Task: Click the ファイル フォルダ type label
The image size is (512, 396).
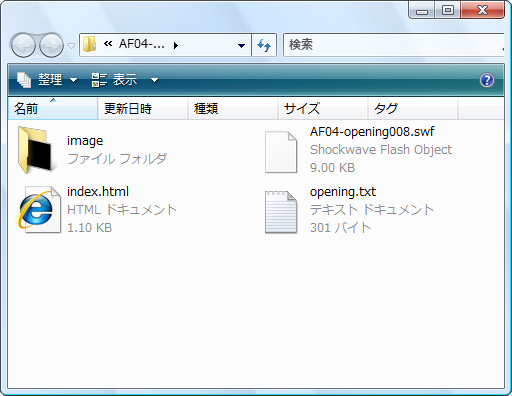Action: [117, 159]
